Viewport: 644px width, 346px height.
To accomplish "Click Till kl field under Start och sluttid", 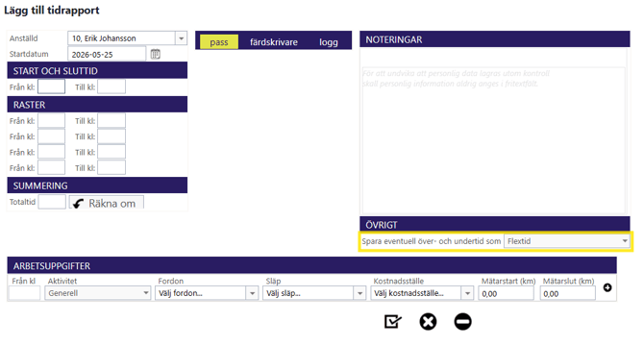I will pyautogui.click(x=111, y=86).
